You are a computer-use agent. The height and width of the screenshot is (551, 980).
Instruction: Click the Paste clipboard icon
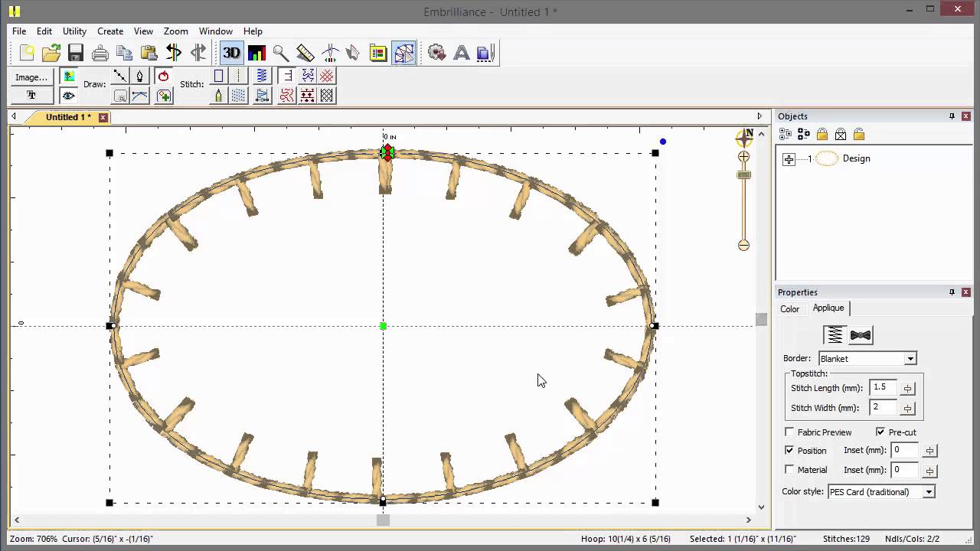(149, 53)
